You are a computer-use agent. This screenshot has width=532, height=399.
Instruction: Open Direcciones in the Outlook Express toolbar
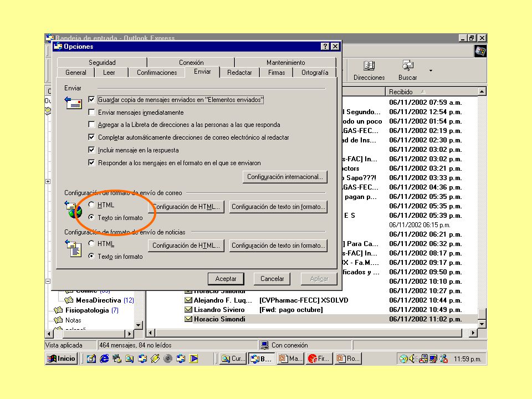coord(369,70)
